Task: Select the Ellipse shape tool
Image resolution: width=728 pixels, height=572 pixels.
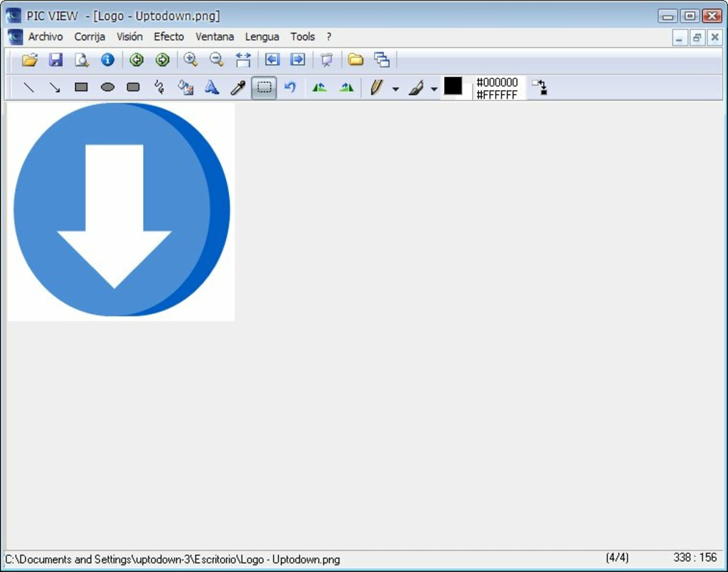Action: coord(108,87)
